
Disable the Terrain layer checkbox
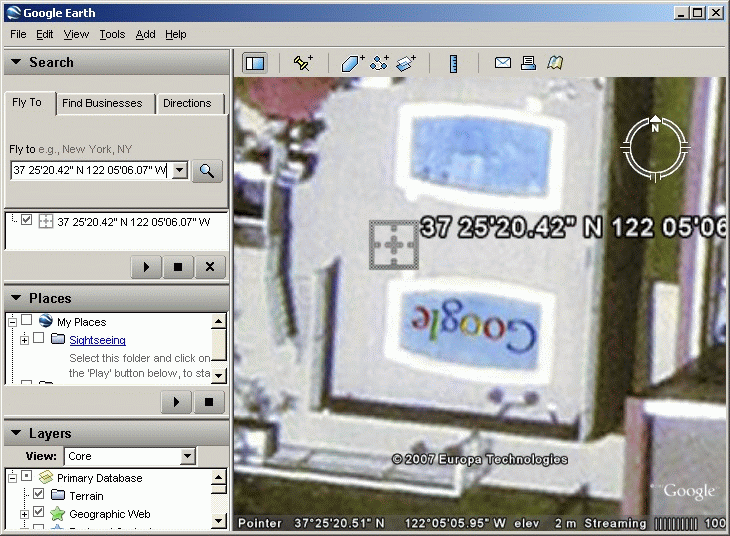39,495
